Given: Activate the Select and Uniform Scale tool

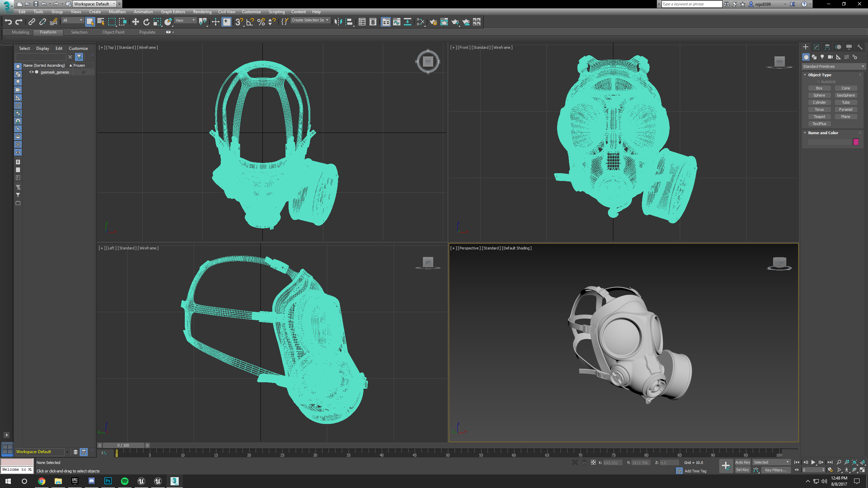Looking at the screenshot, I should pos(157,22).
